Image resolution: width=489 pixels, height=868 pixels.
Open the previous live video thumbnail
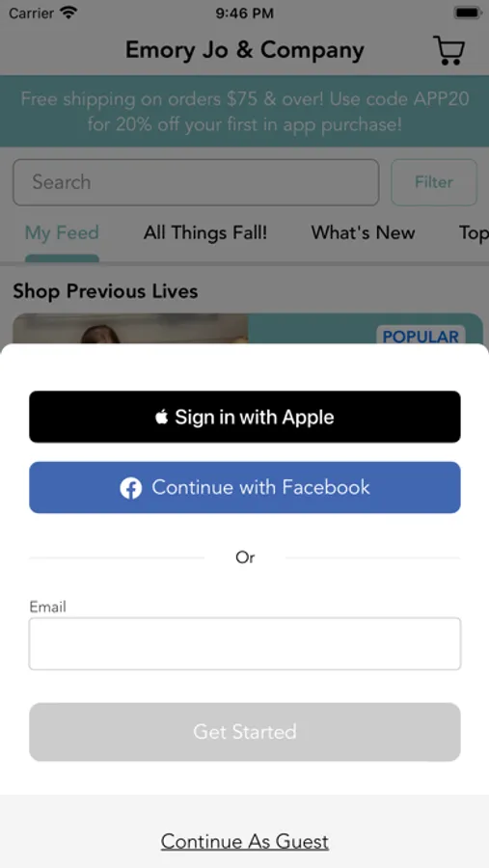131,329
